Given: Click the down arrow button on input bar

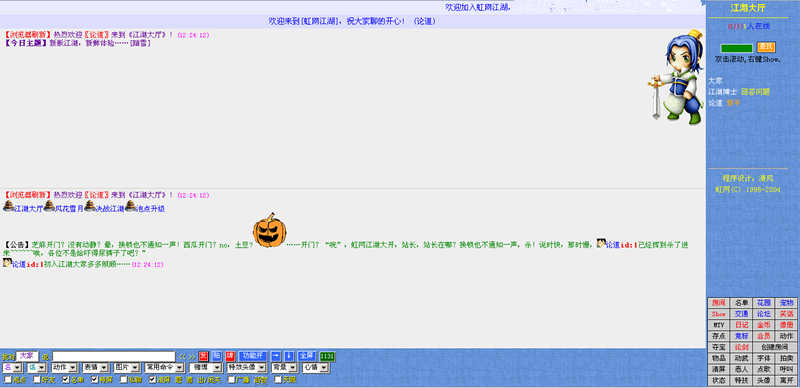Looking at the screenshot, I should [289, 356].
